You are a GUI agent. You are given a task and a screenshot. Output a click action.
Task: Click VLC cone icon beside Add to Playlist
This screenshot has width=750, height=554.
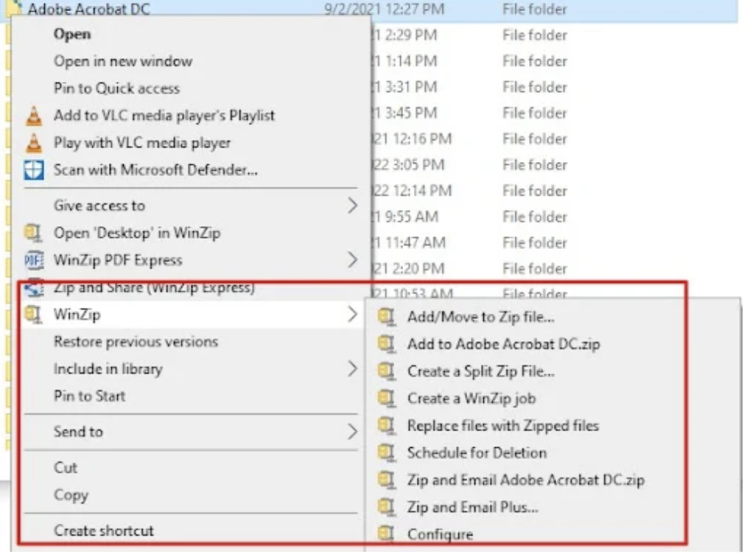click(x=34, y=116)
